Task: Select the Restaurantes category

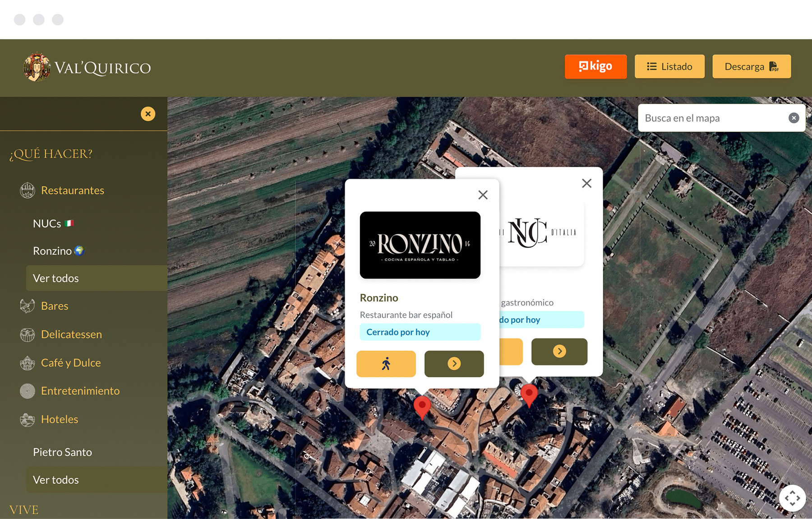Action: click(x=73, y=190)
